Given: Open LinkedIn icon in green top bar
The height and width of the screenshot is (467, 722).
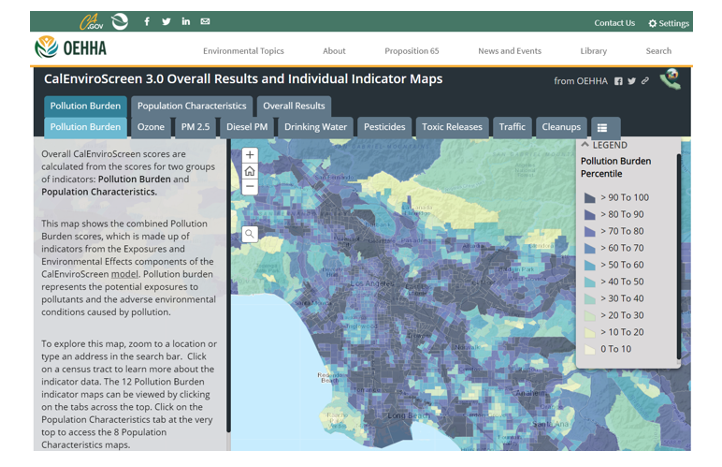Looking at the screenshot, I should [186, 22].
